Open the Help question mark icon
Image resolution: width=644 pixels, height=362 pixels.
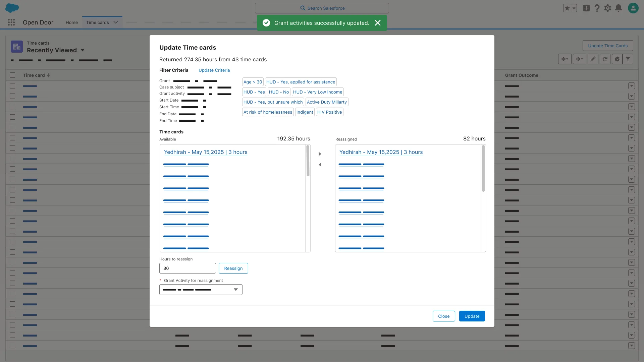597,8
